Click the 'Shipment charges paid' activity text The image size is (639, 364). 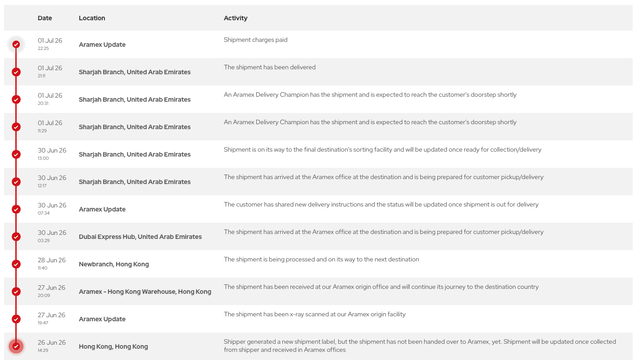[256, 40]
